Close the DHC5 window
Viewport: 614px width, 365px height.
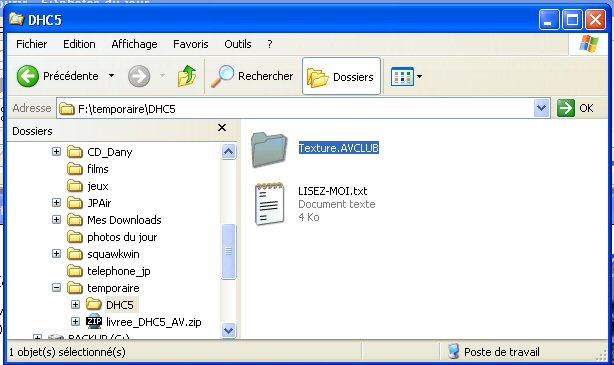point(595,20)
